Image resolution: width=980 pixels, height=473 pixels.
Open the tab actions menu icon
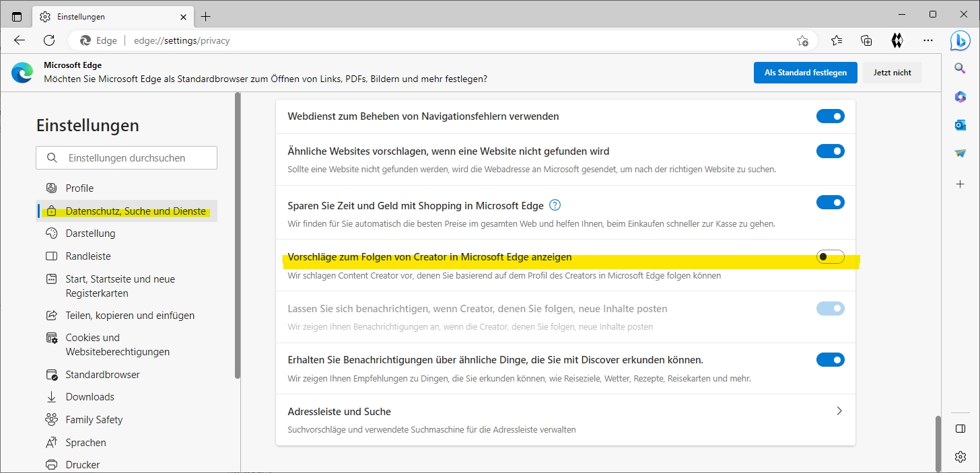[x=17, y=16]
